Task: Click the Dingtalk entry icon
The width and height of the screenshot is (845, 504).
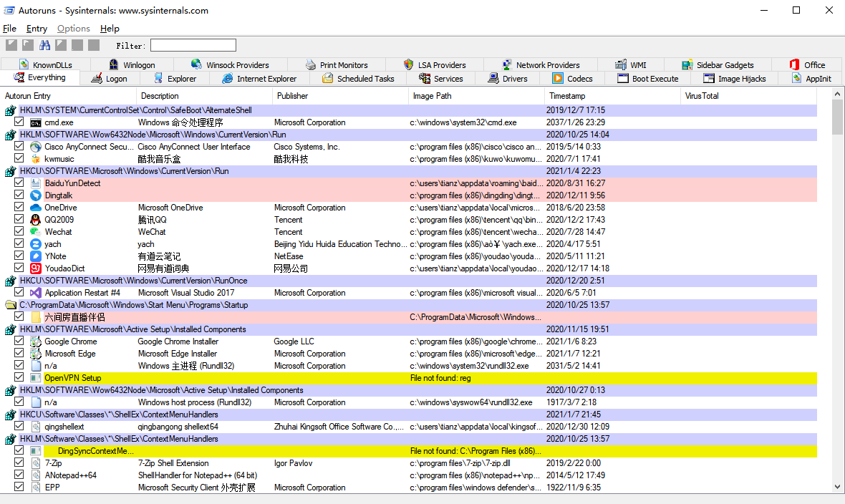Action: click(36, 195)
